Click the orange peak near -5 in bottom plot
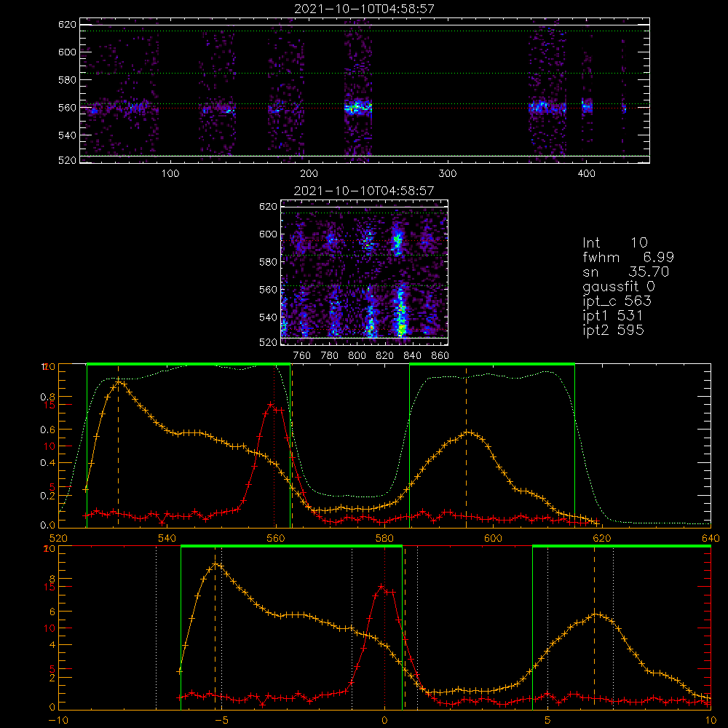Image resolution: width=728 pixels, height=728 pixels. [215, 565]
